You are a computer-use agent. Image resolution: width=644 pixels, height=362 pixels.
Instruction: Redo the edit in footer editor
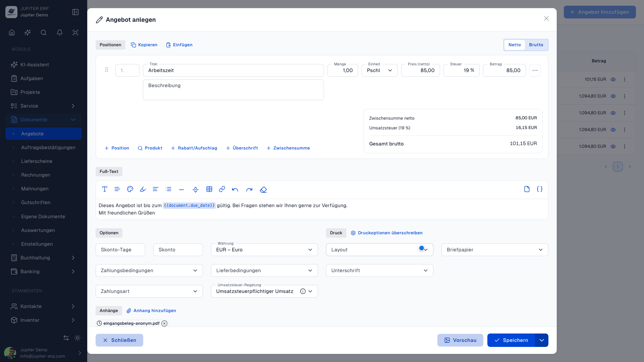[249, 189]
